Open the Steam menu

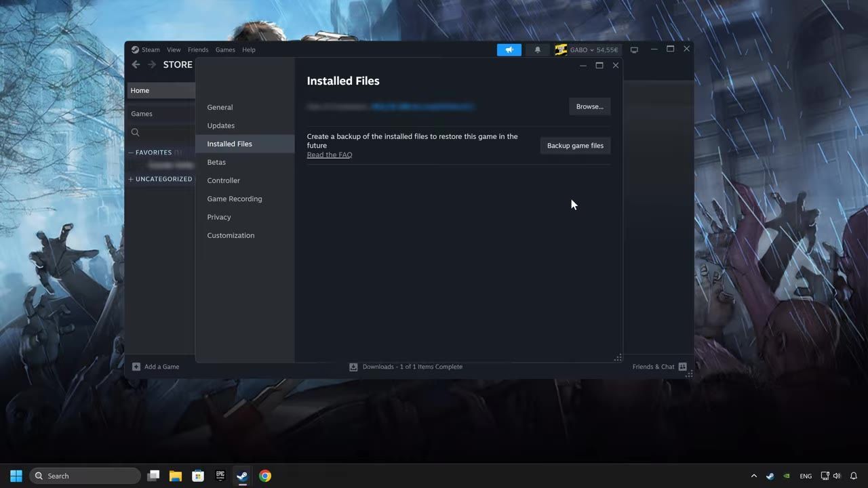pyautogui.click(x=151, y=49)
